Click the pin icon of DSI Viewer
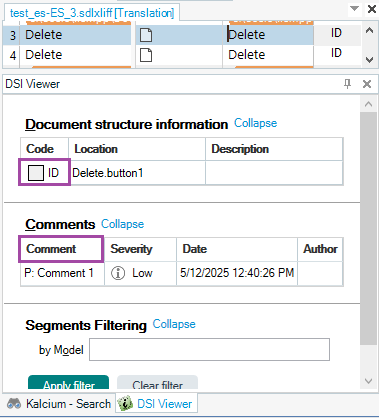This screenshot has width=379, height=418. (x=347, y=84)
